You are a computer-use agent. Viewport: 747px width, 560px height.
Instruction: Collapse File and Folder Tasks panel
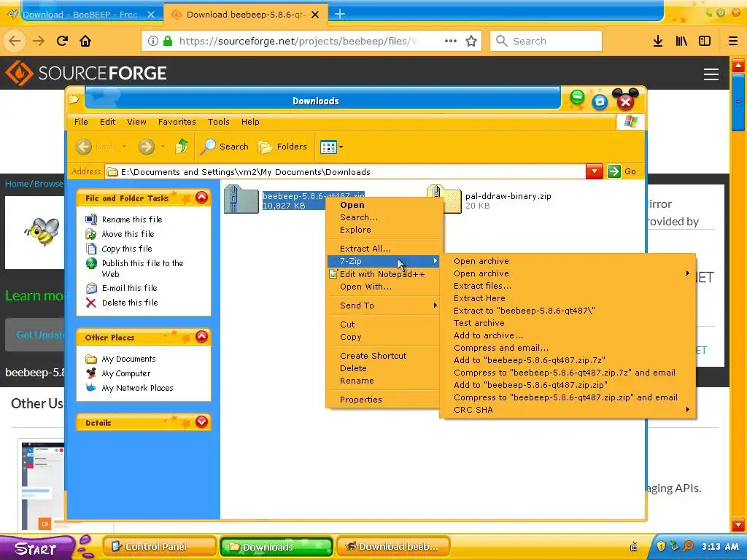point(201,197)
